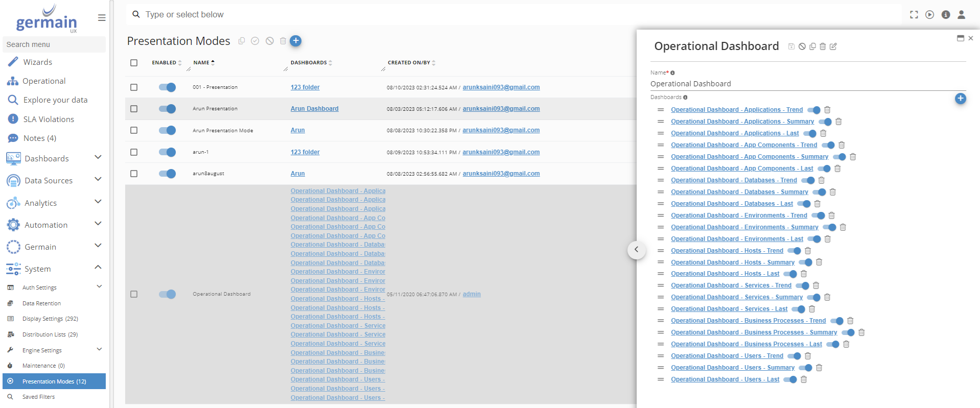
Task: Enter fullscreen using the top bar icon
Action: click(914, 15)
